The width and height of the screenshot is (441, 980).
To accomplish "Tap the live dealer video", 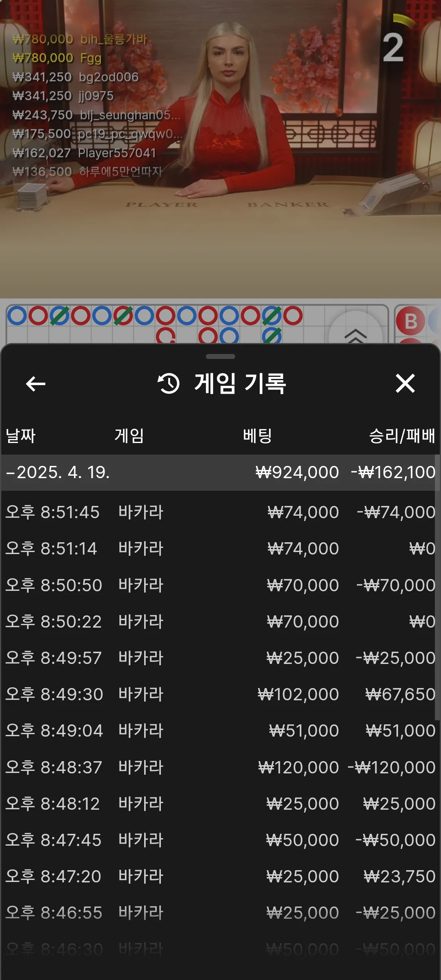I will tap(220, 149).
